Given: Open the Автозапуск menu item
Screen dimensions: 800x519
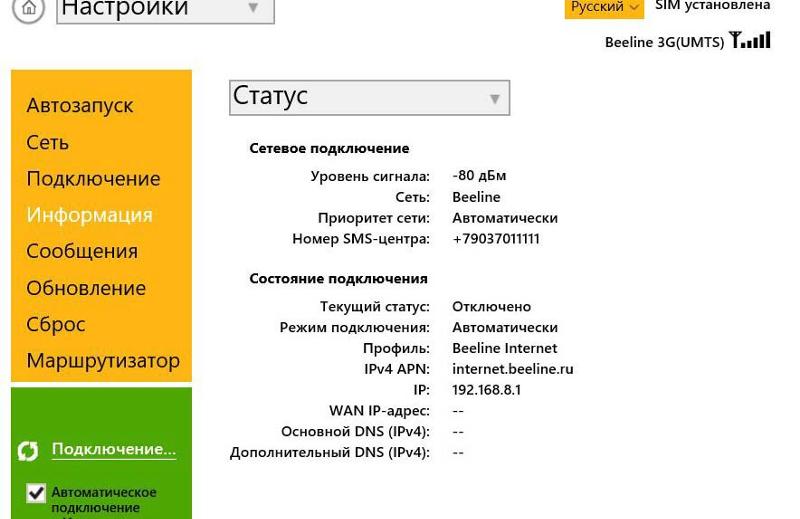Looking at the screenshot, I should click(80, 106).
